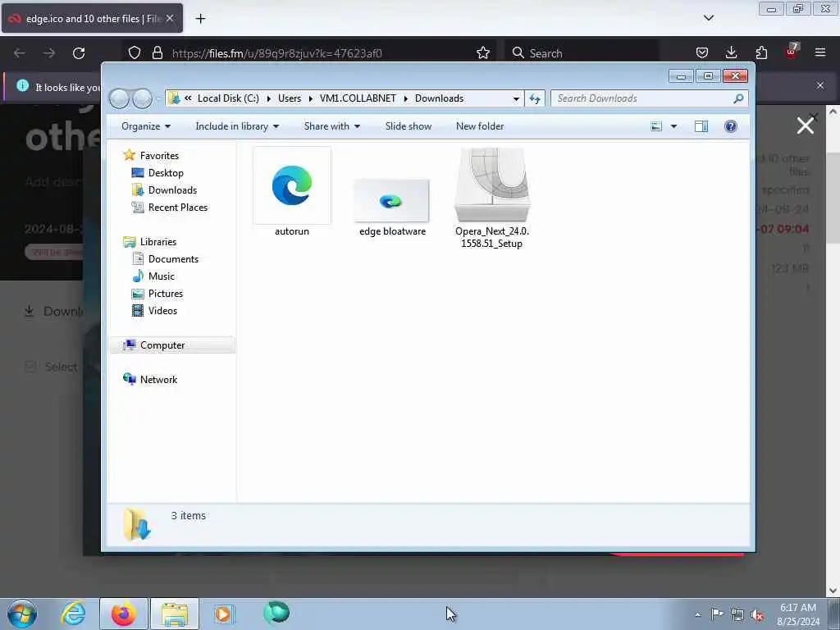Click the list all tabs dropdown arrow
The width and height of the screenshot is (840, 630).
709,18
